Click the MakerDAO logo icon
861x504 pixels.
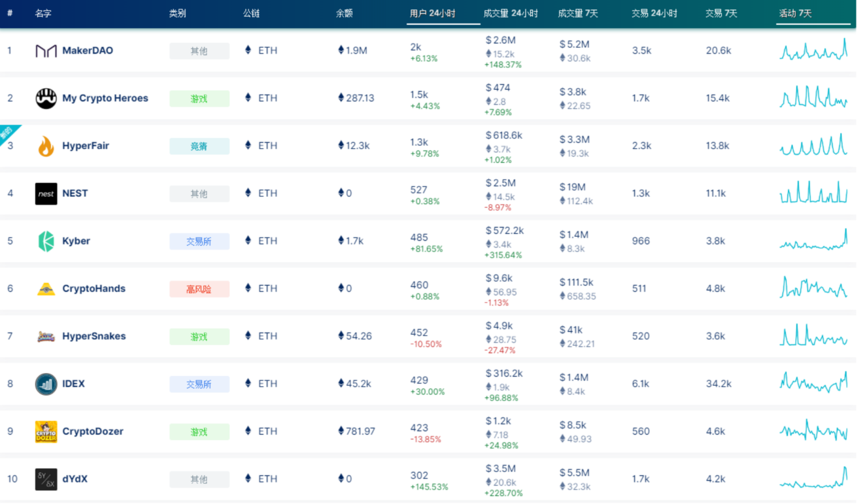(x=46, y=51)
